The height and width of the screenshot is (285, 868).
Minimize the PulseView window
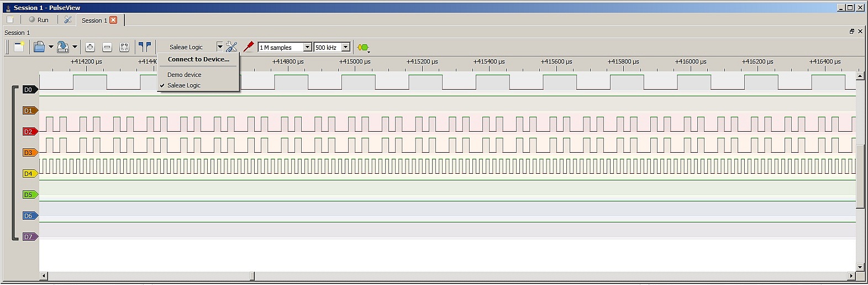click(x=841, y=7)
